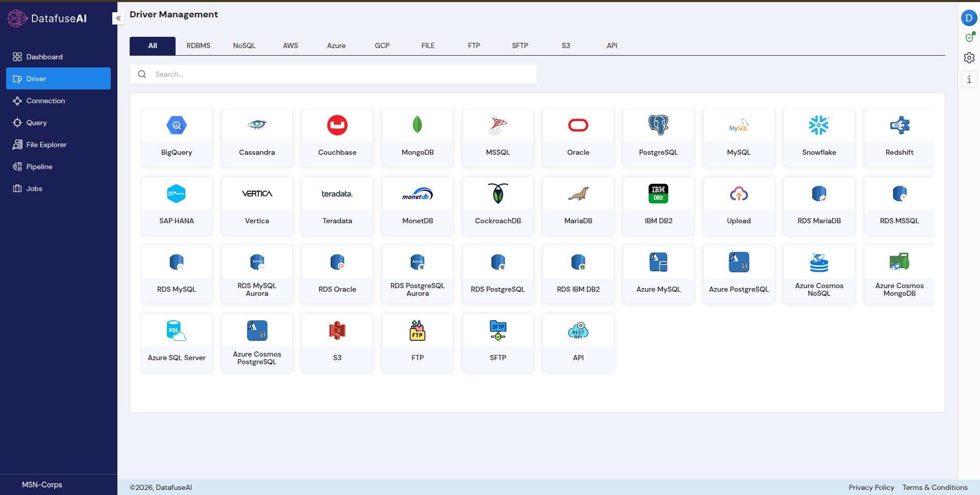Open the MongoDB driver

coord(418,138)
